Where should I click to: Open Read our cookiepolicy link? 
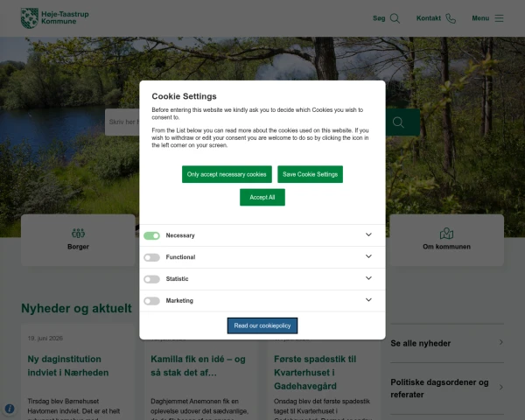pos(262,325)
